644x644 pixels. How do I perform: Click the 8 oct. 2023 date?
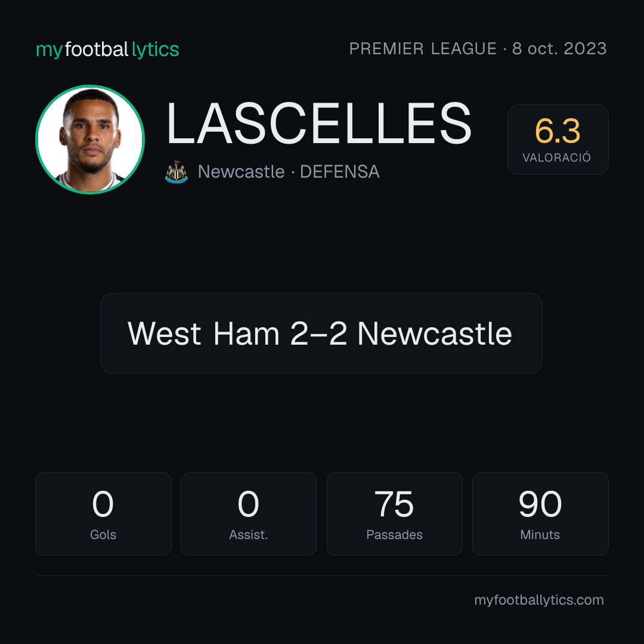point(559,48)
